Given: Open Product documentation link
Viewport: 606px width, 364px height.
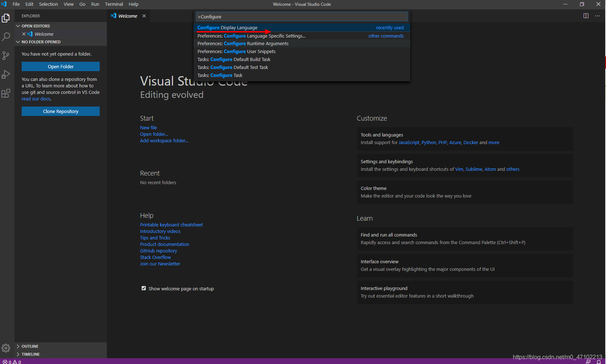Looking at the screenshot, I should 164,244.
